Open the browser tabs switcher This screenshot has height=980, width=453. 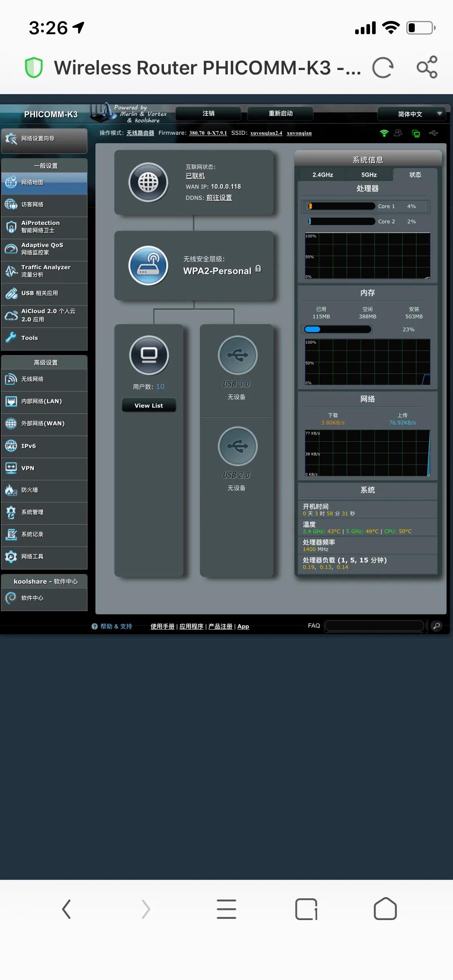[306, 909]
